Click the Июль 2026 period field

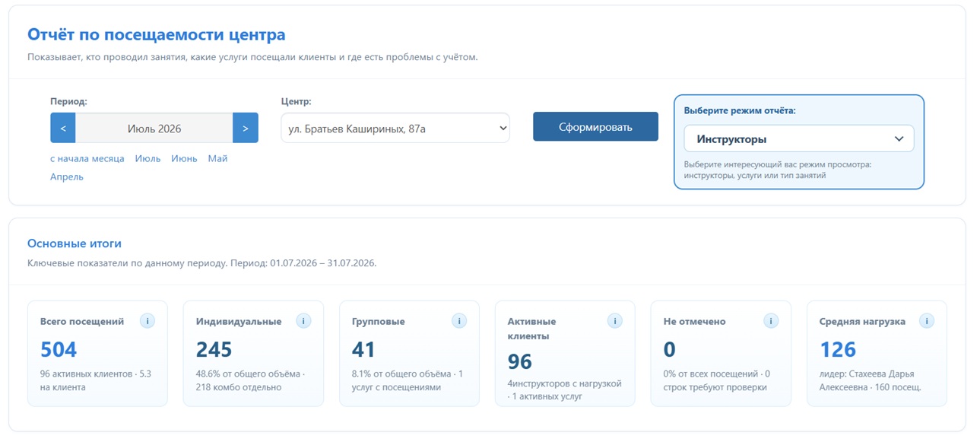tap(154, 128)
